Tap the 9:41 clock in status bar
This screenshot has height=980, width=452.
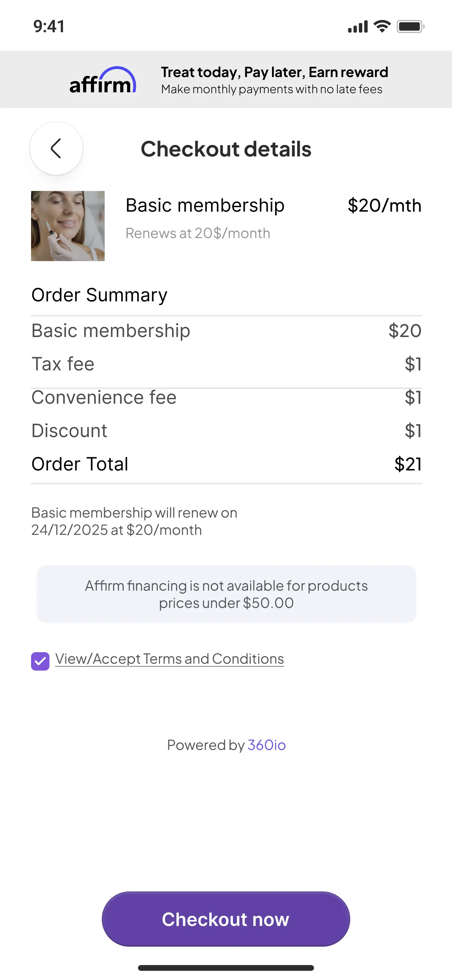(x=49, y=26)
